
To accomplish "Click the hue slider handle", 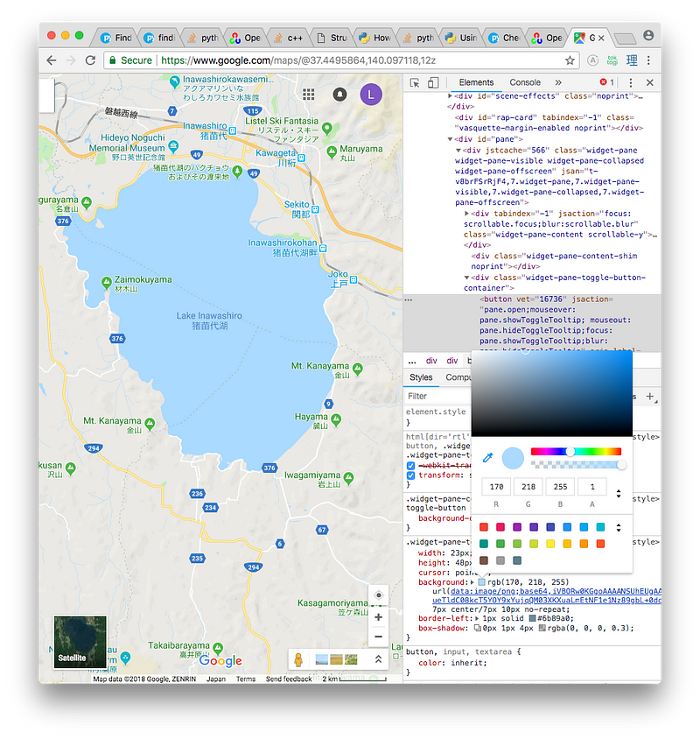I will click(570, 452).
